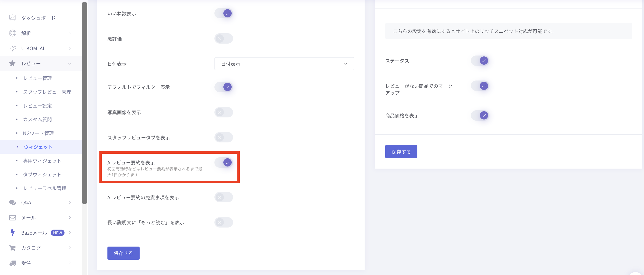
Task: Click the 受注 truck icon
Action: [x=12, y=263]
